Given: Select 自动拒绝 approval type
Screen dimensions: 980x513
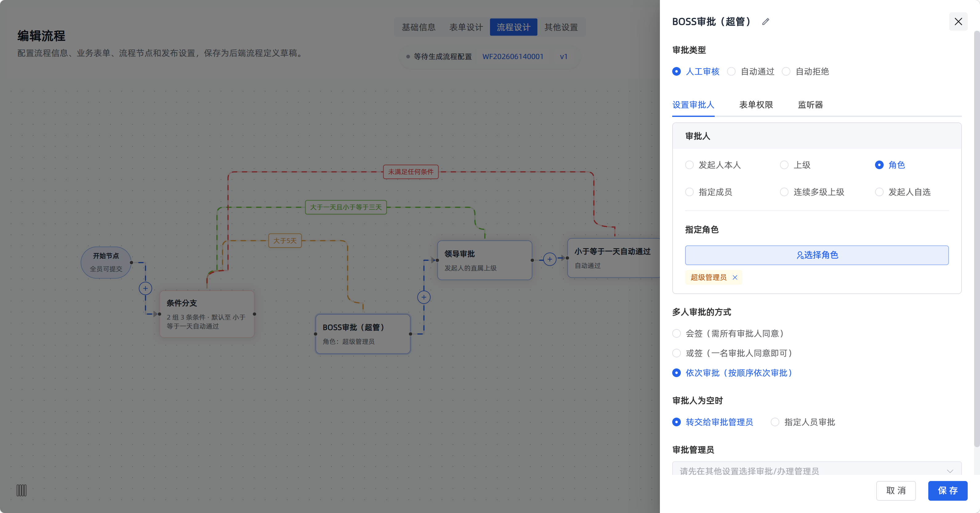Looking at the screenshot, I should tap(805, 71).
